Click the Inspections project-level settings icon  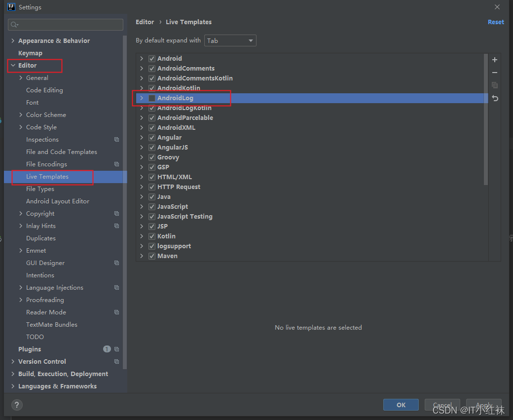116,140
